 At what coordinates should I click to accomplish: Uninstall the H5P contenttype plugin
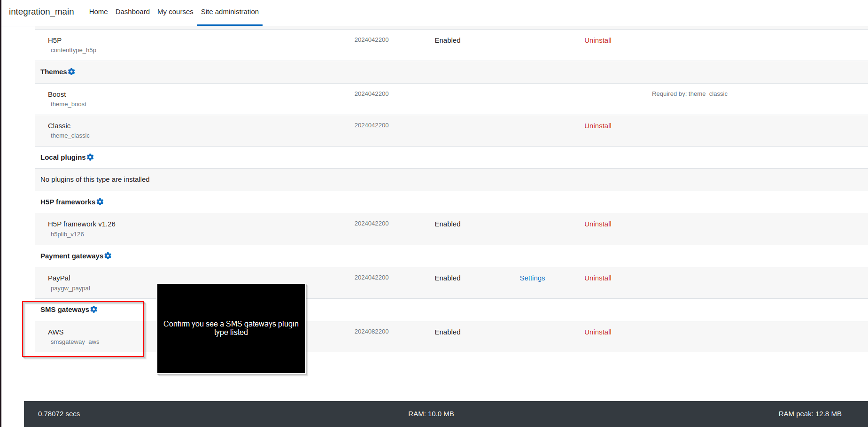click(x=597, y=40)
